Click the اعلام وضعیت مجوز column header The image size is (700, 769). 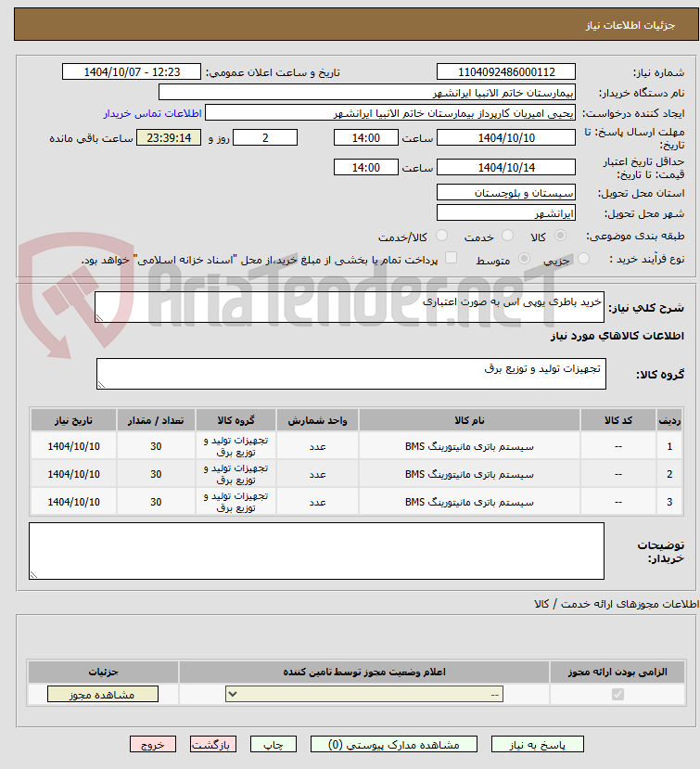click(x=364, y=672)
